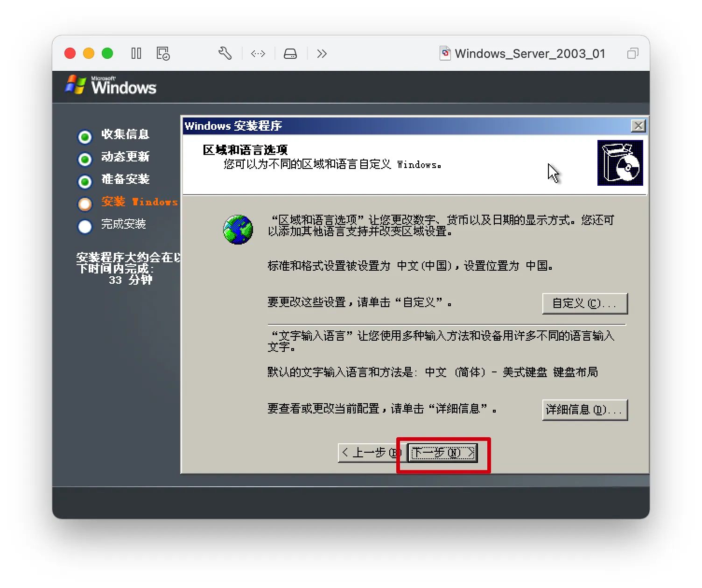Close the macOS VM window red button
The image size is (702, 588).
pyautogui.click(x=70, y=53)
